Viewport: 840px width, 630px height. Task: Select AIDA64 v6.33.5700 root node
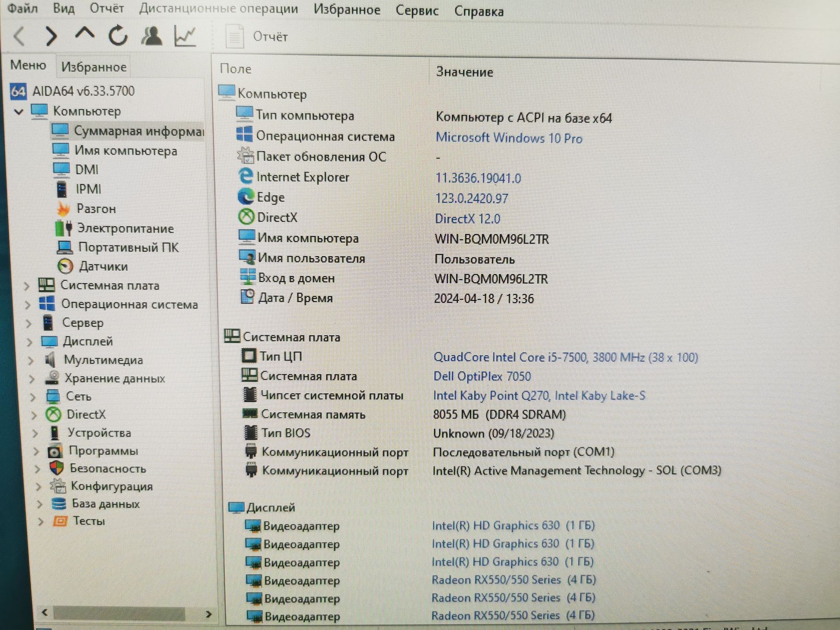coord(73,91)
